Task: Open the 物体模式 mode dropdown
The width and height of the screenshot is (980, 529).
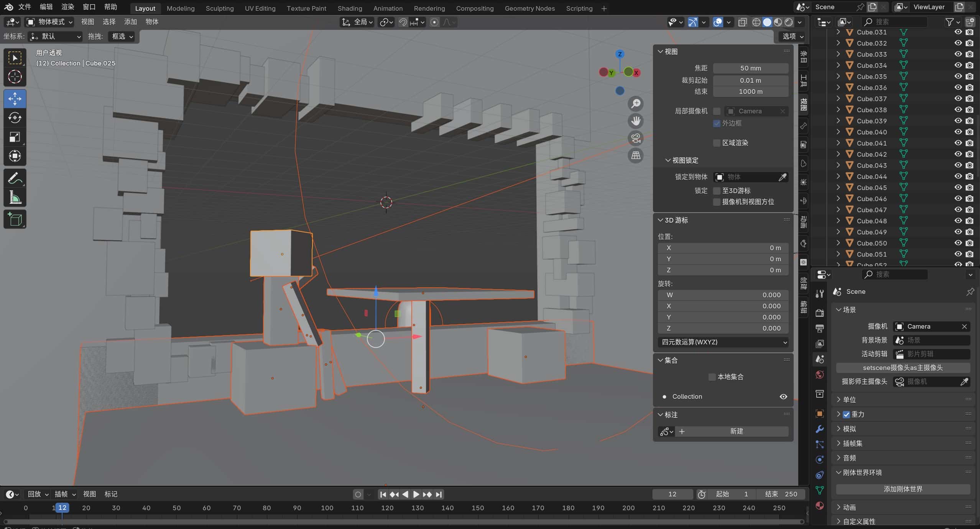Action: (x=50, y=22)
